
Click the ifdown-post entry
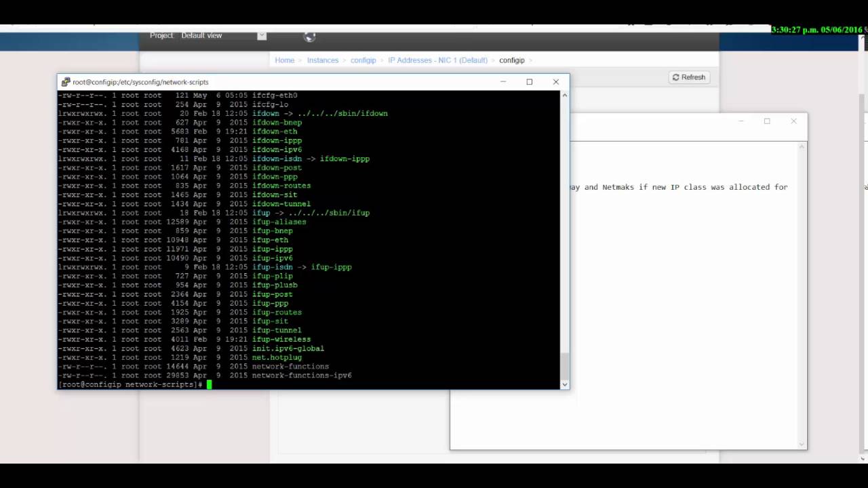coord(277,167)
